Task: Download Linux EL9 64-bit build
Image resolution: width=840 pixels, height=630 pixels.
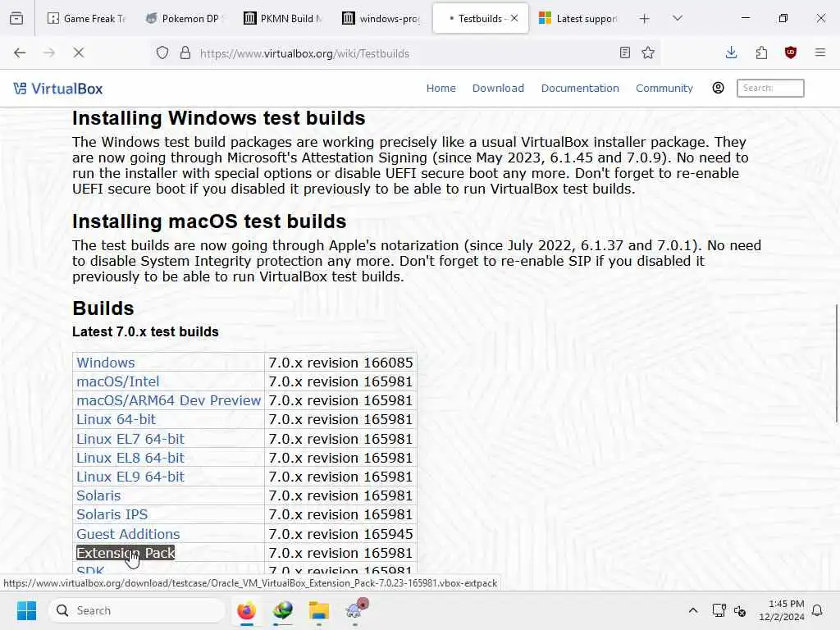Action: click(x=130, y=477)
